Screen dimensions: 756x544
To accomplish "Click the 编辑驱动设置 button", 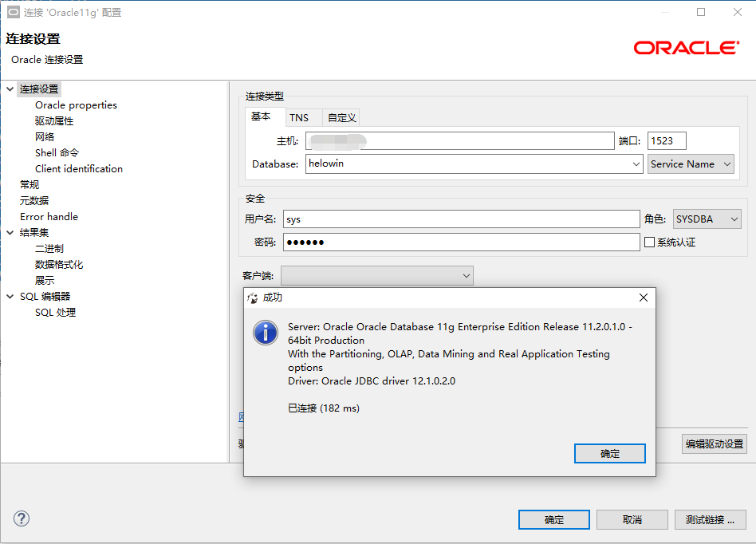I will point(714,444).
